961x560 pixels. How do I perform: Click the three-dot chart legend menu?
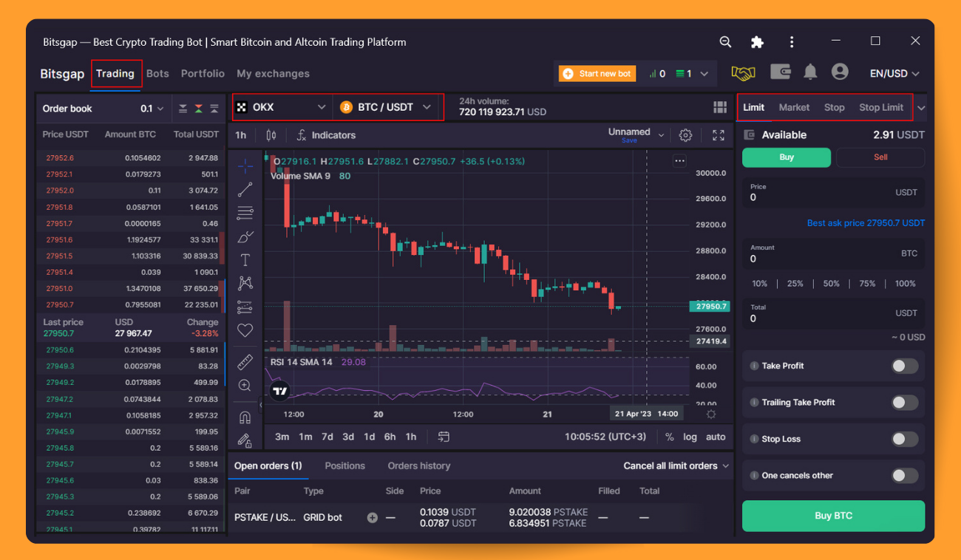tap(679, 161)
